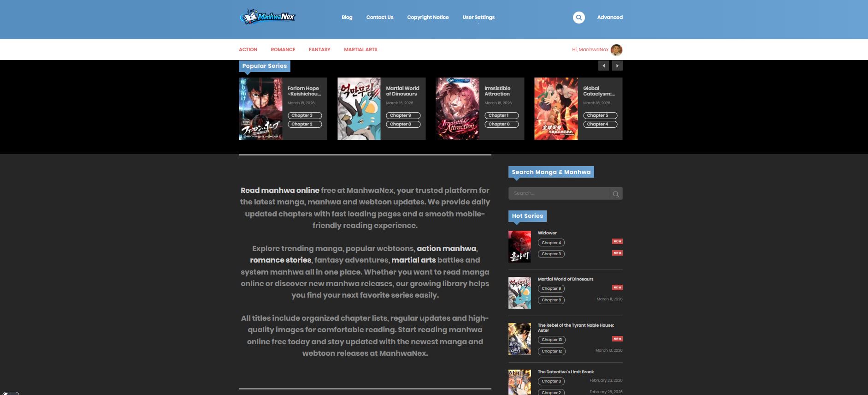
Task: Open User Settings menu
Action: coord(478,18)
